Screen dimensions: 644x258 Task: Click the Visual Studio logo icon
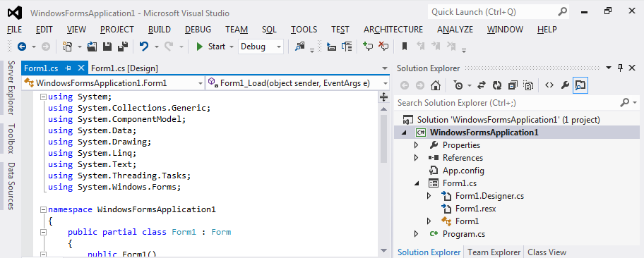pos(14,13)
